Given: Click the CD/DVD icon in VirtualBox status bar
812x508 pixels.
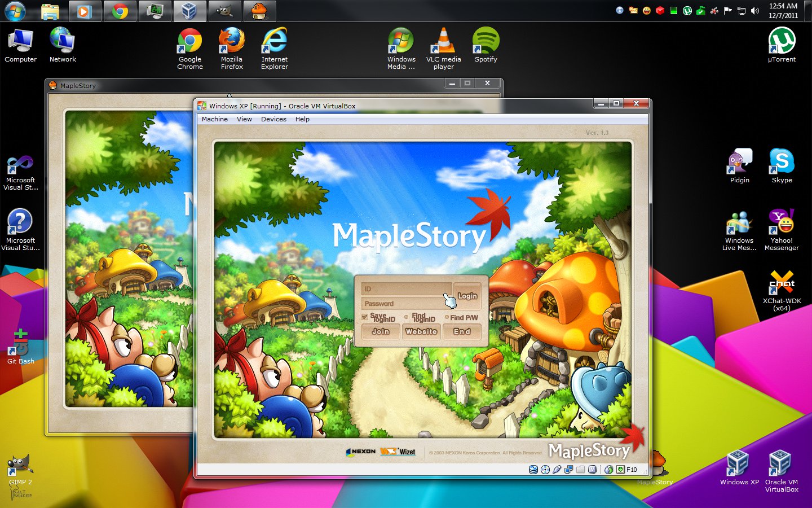Looking at the screenshot, I should coord(545,470).
